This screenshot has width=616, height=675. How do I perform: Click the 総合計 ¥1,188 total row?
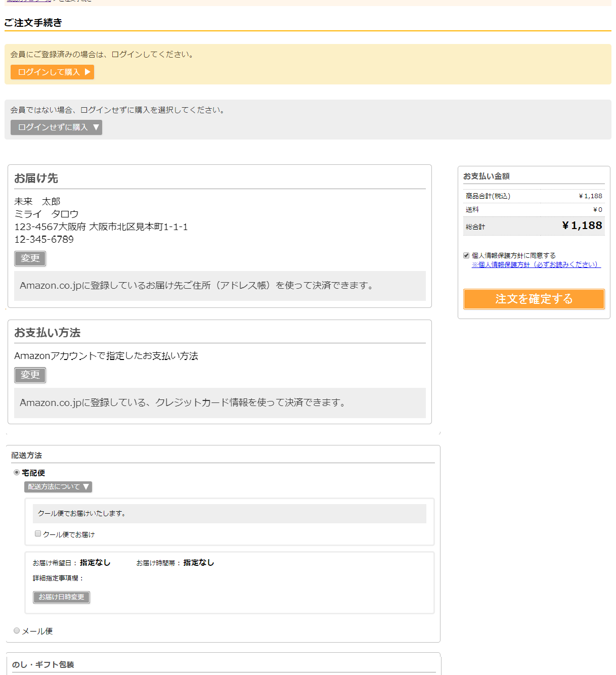coord(534,226)
